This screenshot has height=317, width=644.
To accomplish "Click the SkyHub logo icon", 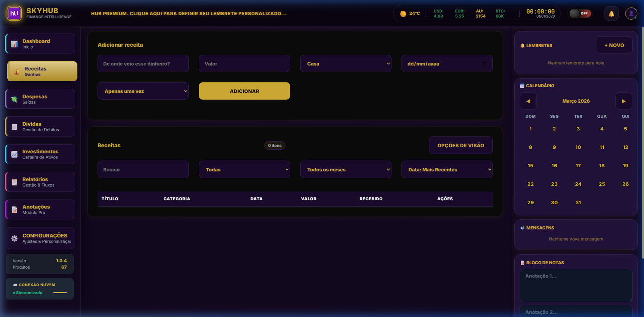I will pos(14,13).
